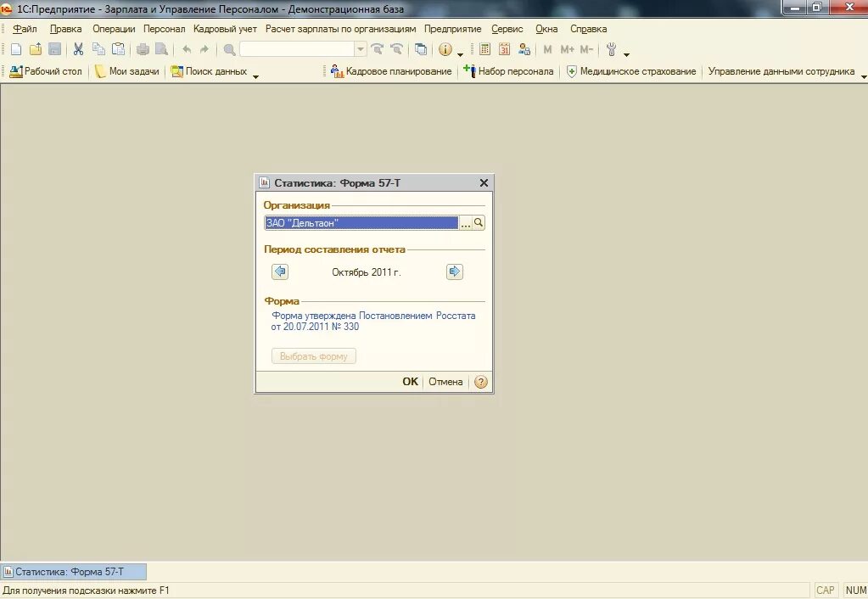Screen dimensions: 868x599
Task: Open organization selection ellipsis button
Action: coord(466,222)
